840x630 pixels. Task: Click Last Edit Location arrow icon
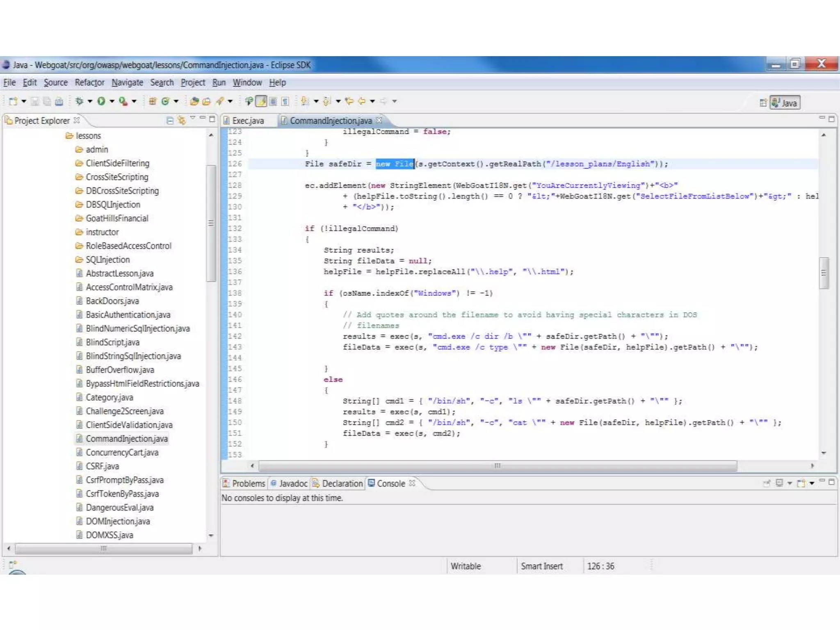click(x=349, y=101)
